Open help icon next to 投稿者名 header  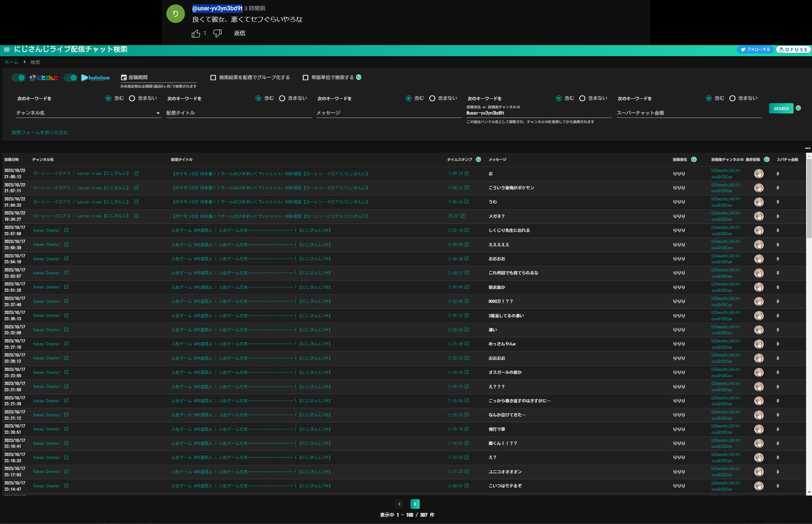[694, 159]
